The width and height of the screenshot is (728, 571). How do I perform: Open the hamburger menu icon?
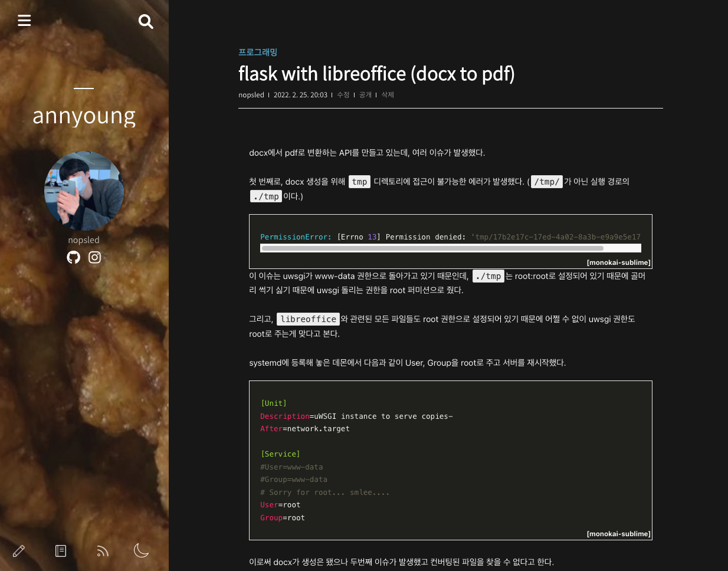[24, 21]
